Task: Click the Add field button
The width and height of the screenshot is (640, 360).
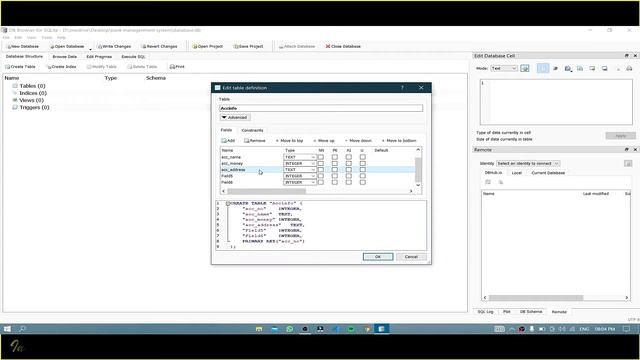Action: coord(228,140)
